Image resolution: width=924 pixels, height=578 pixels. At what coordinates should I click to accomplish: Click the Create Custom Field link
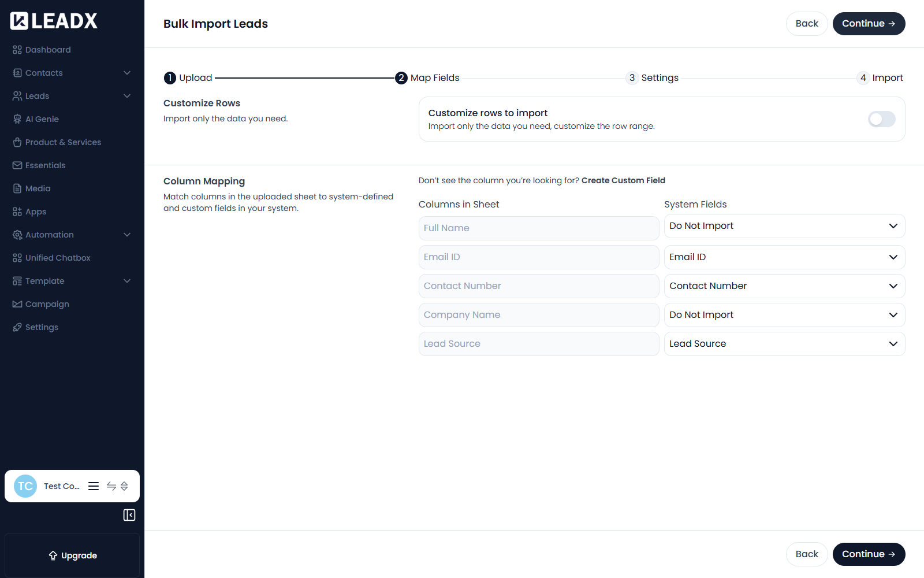623,180
